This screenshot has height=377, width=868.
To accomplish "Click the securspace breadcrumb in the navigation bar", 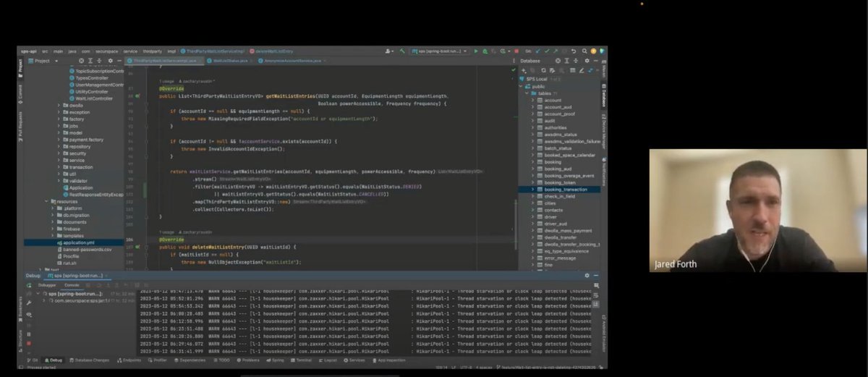I will pos(107,51).
